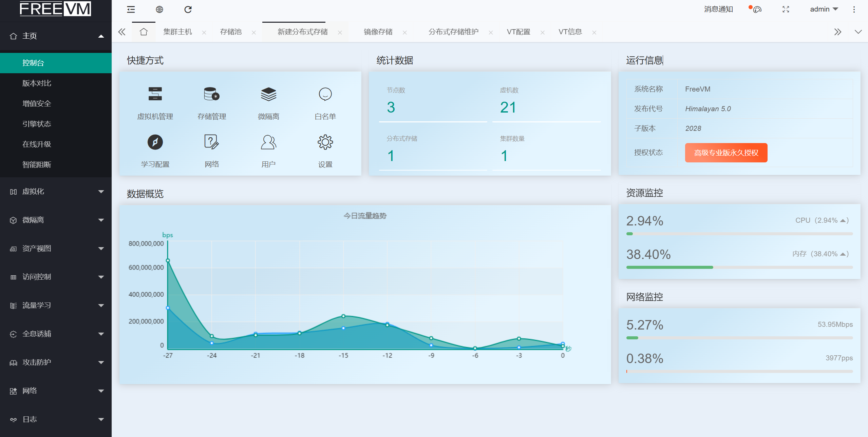This screenshot has width=868, height=437.
Task: Open the 学习配置 compass icon
Action: click(155, 142)
